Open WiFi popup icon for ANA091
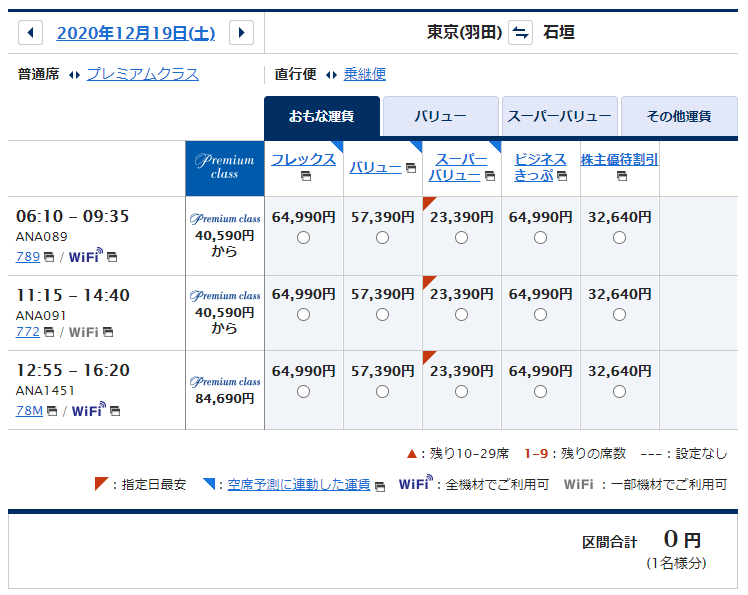748x595 pixels. pyautogui.click(x=108, y=332)
